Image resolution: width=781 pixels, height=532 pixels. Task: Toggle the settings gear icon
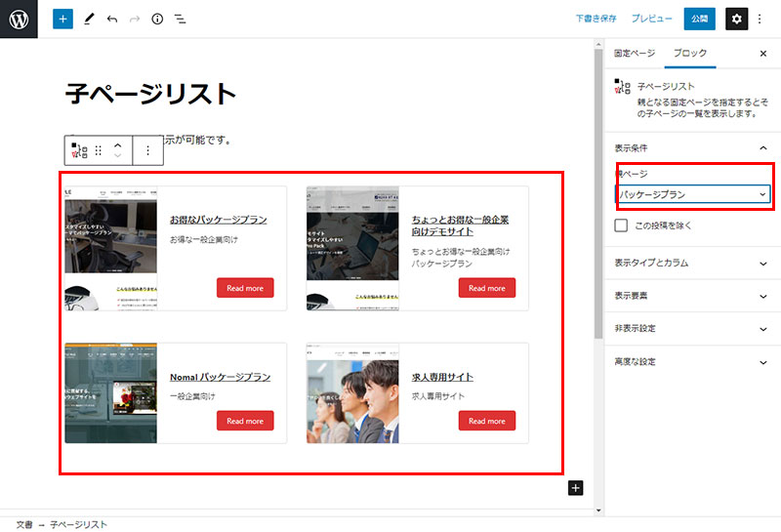pyautogui.click(x=736, y=19)
